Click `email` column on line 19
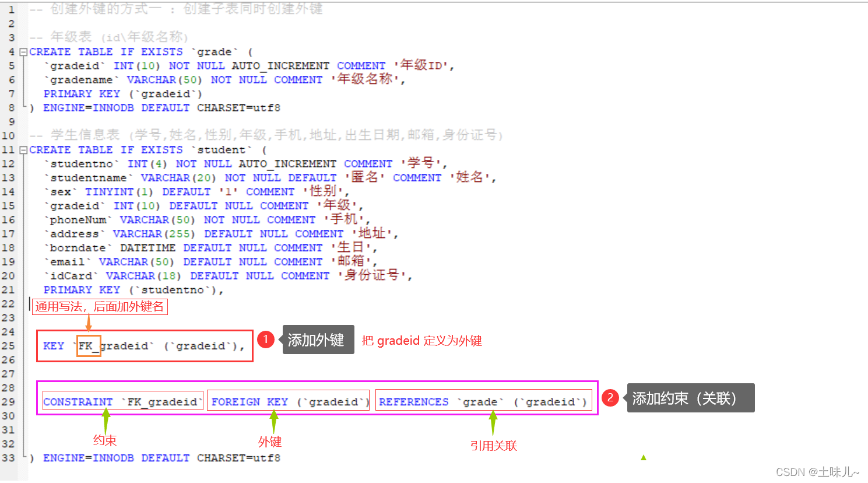This screenshot has height=483, width=868. coord(68,262)
